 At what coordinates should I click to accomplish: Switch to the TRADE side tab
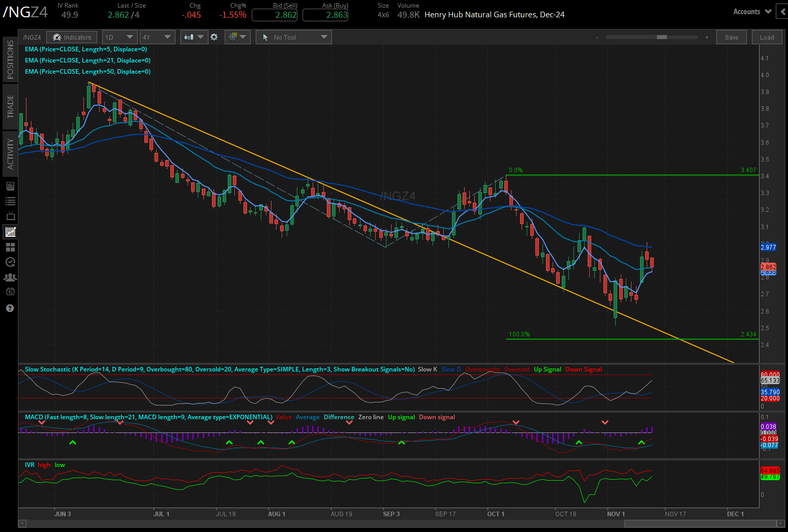(x=10, y=106)
